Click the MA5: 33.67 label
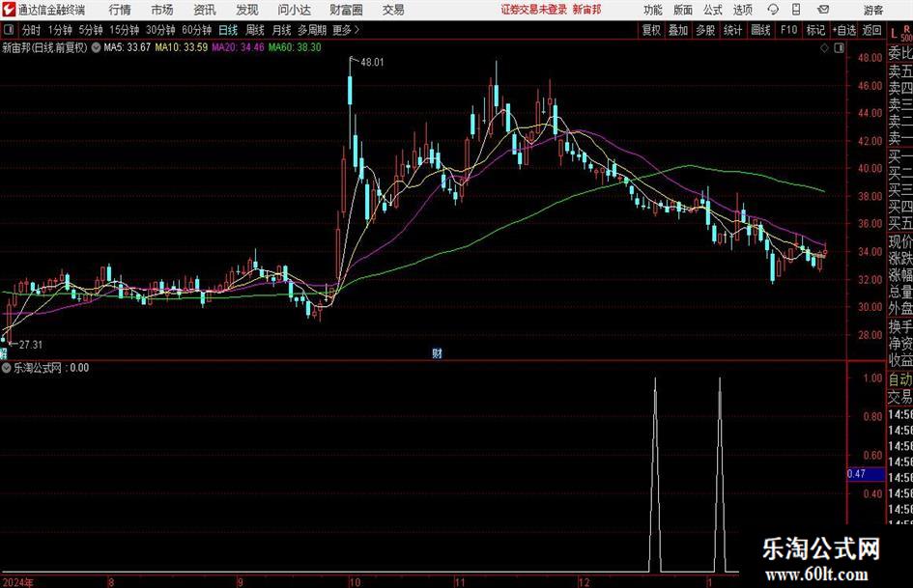 [127, 47]
